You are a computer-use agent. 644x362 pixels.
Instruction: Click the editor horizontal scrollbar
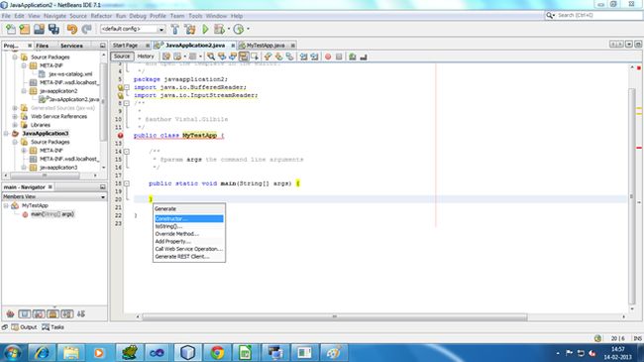(x=334, y=316)
